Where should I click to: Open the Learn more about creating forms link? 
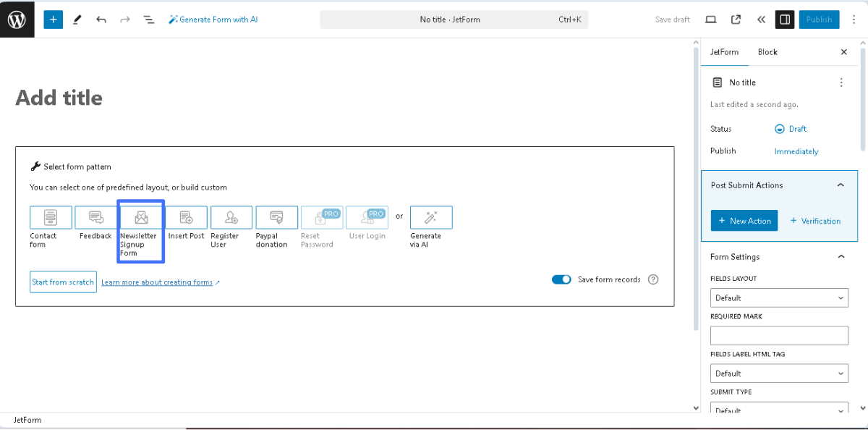pos(158,282)
